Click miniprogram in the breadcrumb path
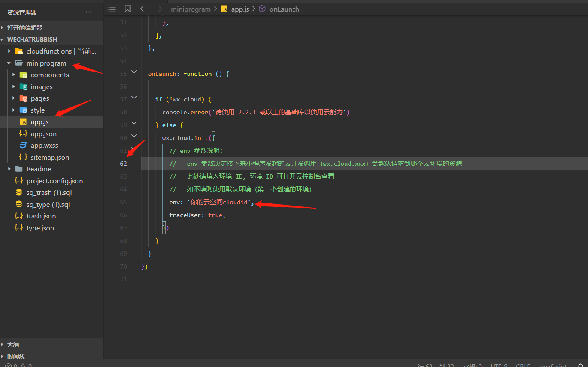The image size is (588, 367). 191,9
